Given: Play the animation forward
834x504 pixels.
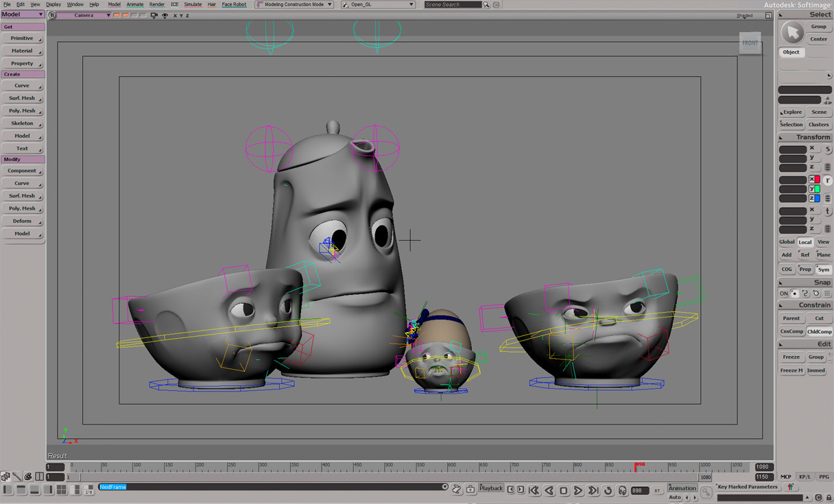Looking at the screenshot, I should [578, 490].
